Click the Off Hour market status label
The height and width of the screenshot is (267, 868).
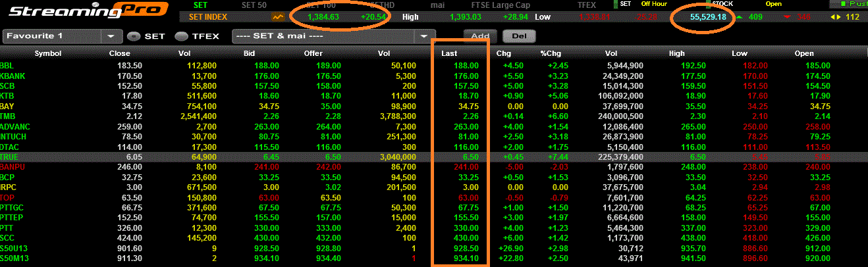pyautogui.click(x=655, y=4)
